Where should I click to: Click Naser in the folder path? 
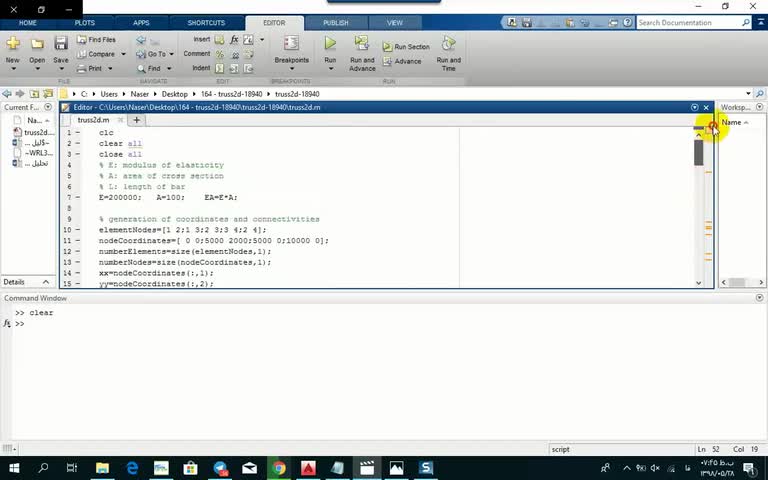pos(140,94)
